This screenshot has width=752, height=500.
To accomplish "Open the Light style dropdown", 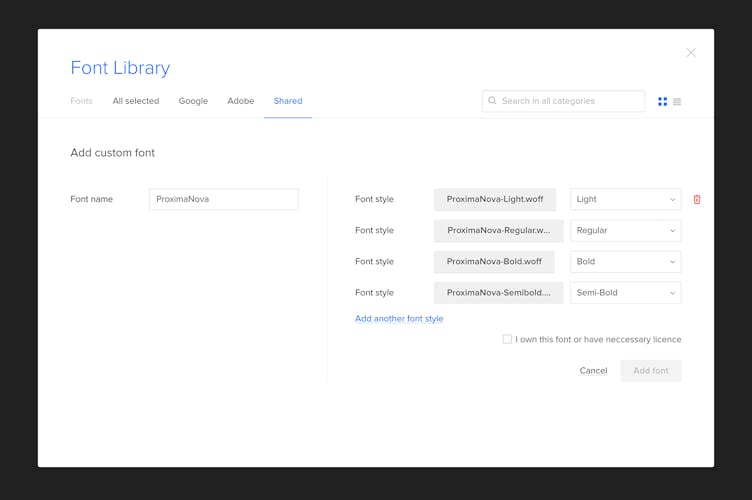I will tap(625, 199).
